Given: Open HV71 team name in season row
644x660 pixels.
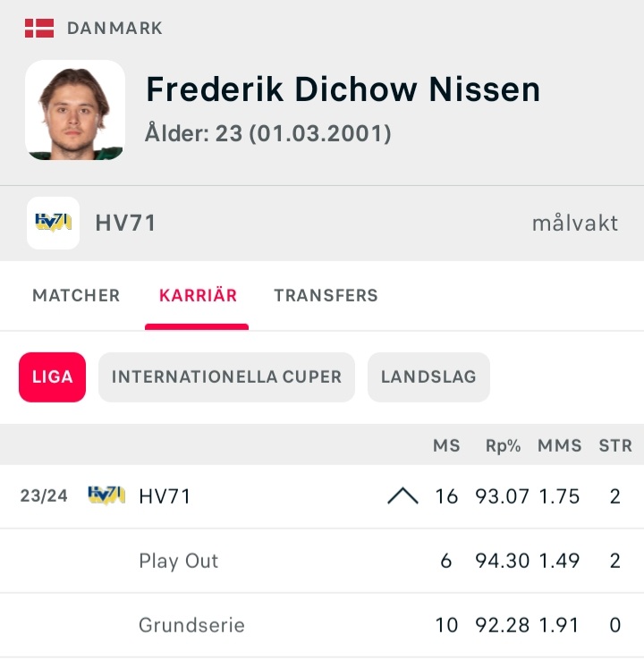Looking at the screenshot, I should (x=165, y=495).
